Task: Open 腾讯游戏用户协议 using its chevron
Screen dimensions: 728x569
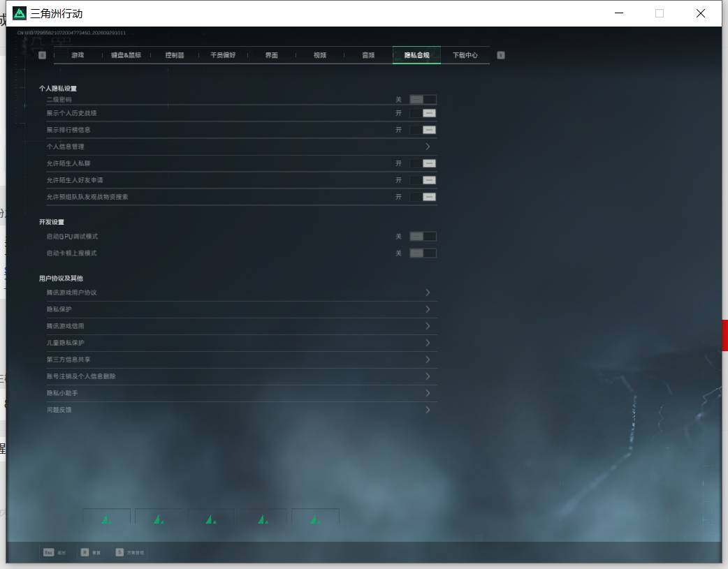Action: (428, 293)
